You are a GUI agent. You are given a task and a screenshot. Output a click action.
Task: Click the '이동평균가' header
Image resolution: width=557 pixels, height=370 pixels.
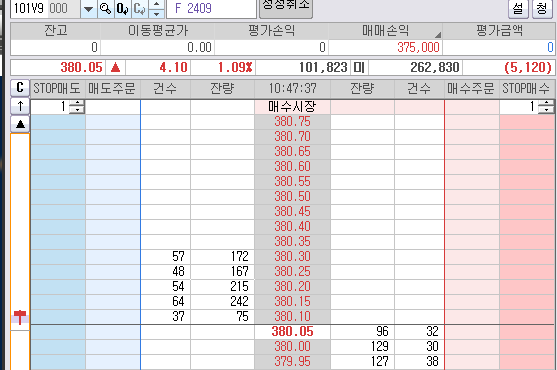(158, 31)
